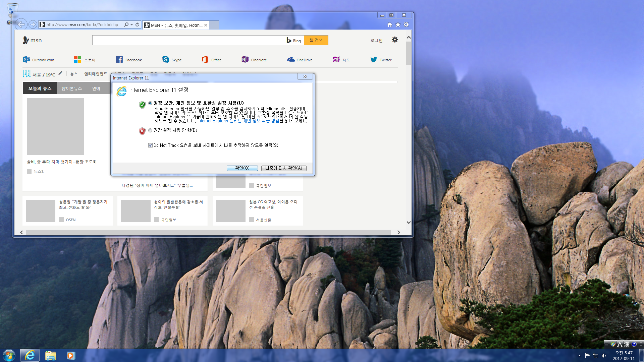Click the 로그인 sign-in link
Viewport: 644px width, 362px height.
pyautogui.click(x=376, y=41)
